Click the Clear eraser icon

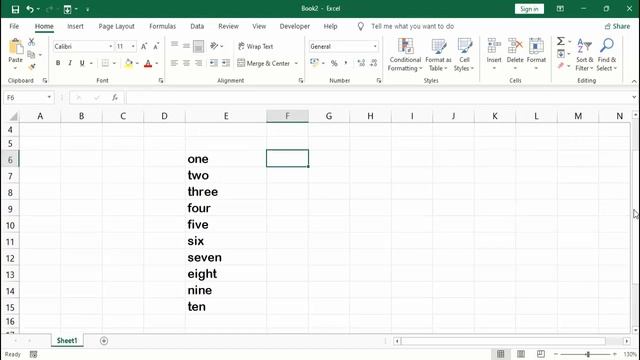click(x=561, y=66)
